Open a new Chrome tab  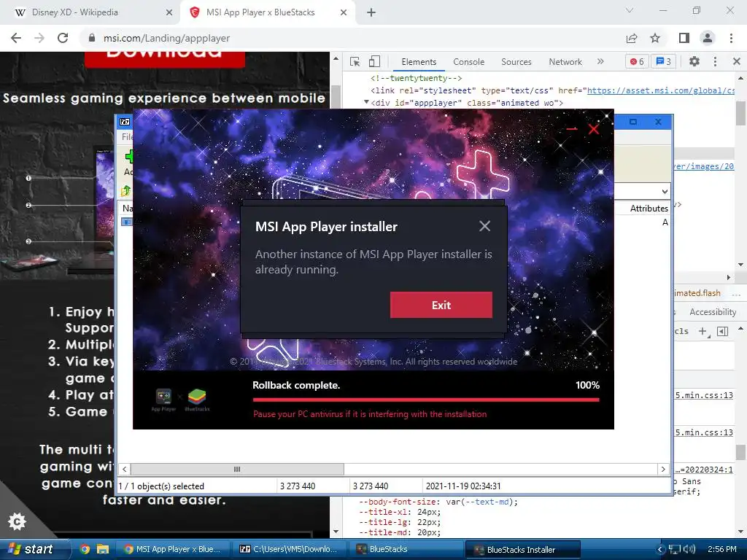371,12
